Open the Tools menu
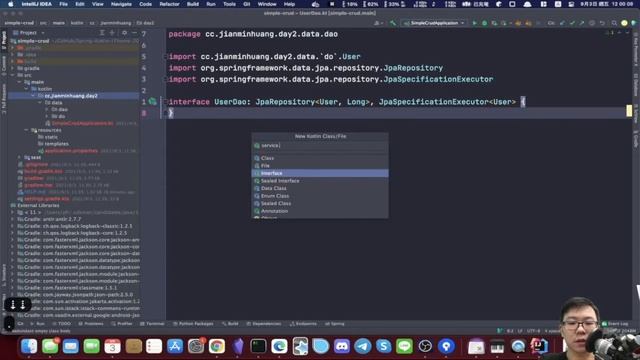 229,4
